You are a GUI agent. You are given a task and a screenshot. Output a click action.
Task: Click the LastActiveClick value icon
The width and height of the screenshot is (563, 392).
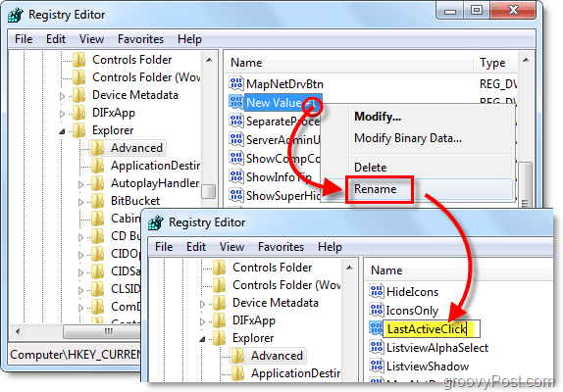[377, 328]
